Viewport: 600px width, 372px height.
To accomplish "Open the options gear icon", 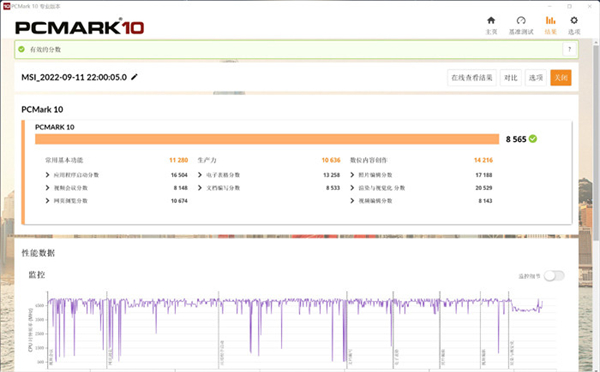I will click(x=574, y=20).
